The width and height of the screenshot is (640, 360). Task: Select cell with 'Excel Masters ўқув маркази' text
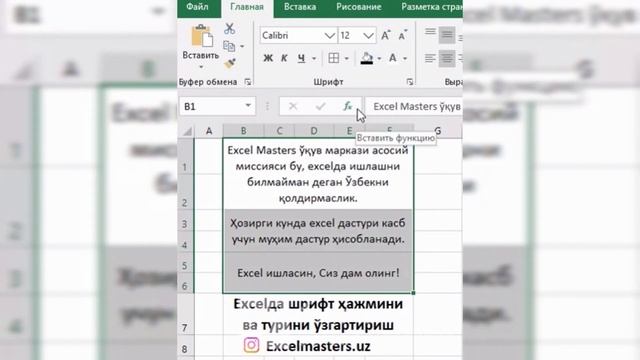tap(318, 174)
